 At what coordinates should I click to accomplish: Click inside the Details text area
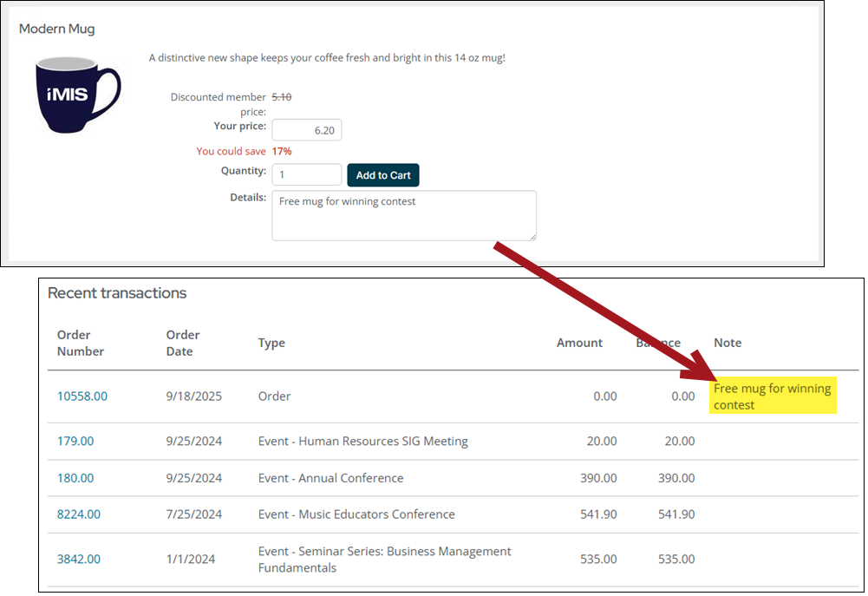click(403, 215)
